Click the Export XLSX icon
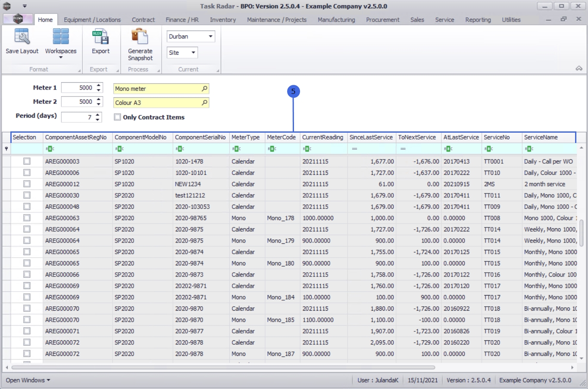The height and width of the screenshot is (389, 588). pyautogui.click(x=100, y=37)
